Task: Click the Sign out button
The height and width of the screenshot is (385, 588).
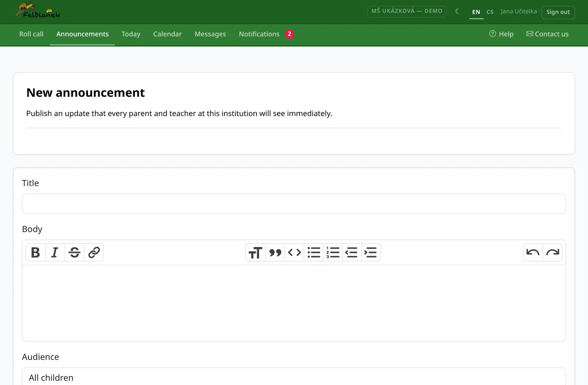Action: [x=558, y=12]
